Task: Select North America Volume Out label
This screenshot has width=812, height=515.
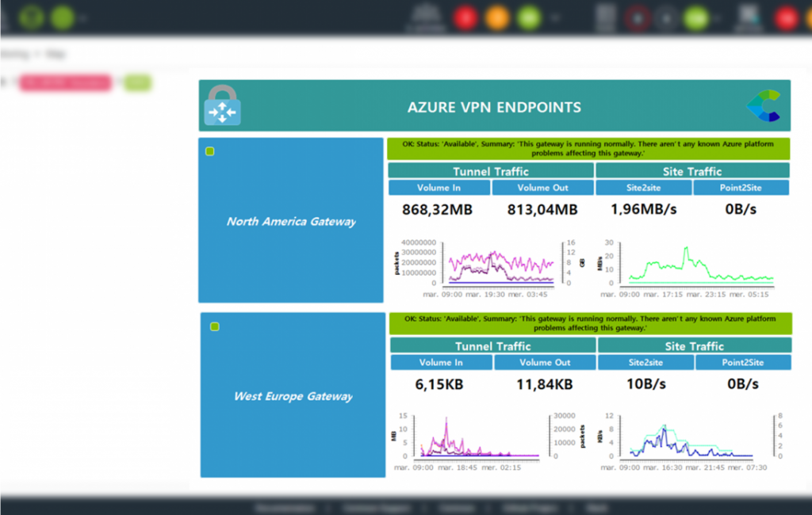Action: [x=542, y=188]
